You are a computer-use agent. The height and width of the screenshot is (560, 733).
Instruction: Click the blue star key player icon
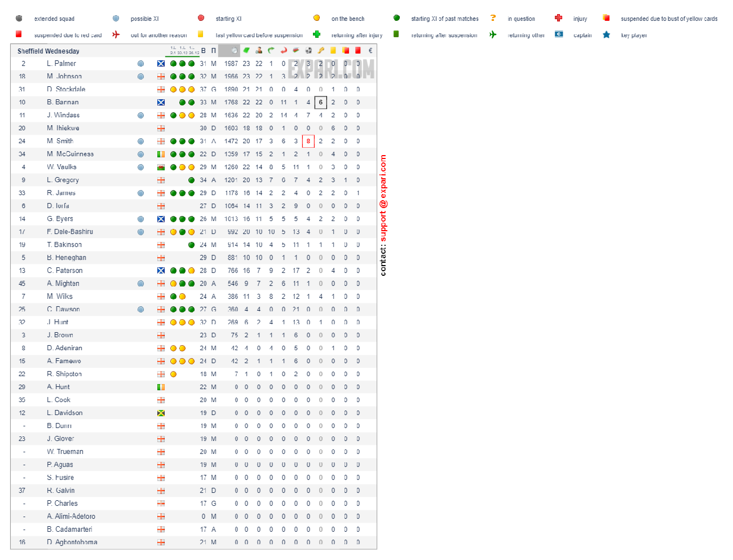(606, 34)
